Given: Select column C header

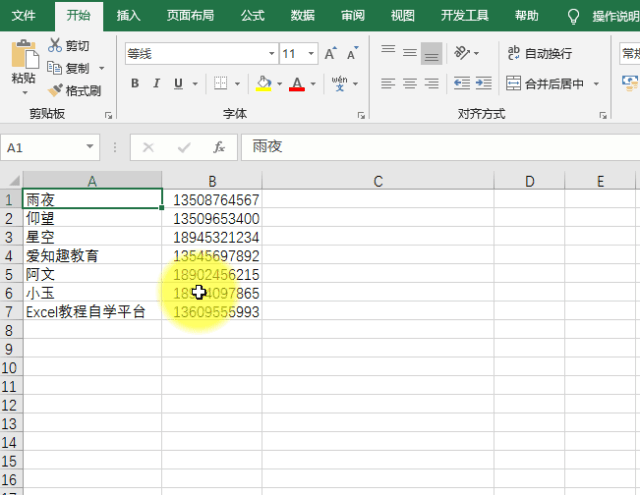Looking at the screenshot, I should 378,181.
